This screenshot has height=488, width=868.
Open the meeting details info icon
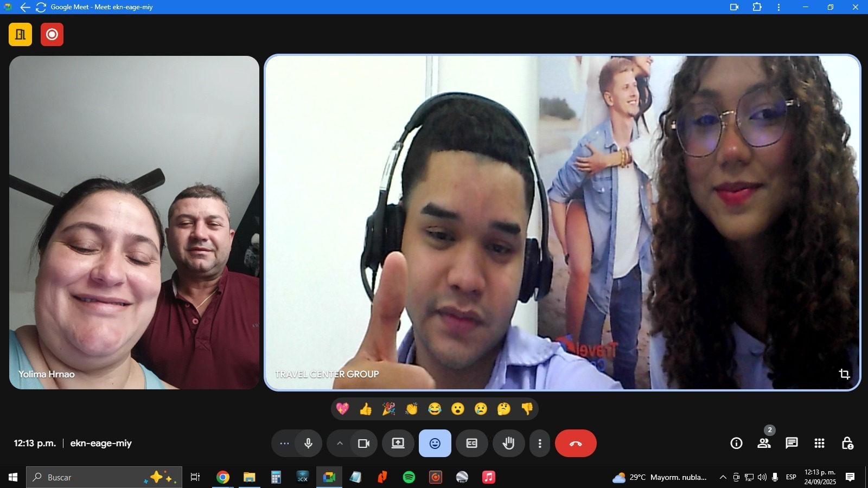(736, 444)
